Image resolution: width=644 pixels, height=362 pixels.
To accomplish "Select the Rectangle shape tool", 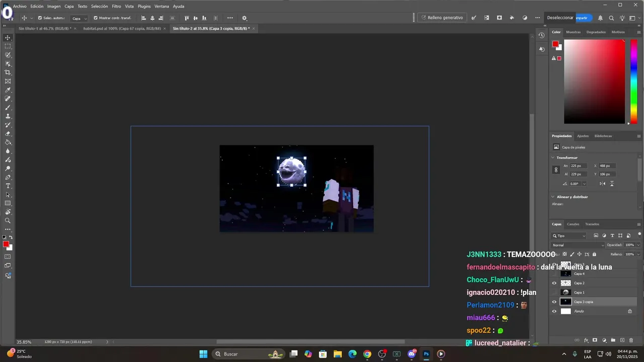I will (8, 203).
